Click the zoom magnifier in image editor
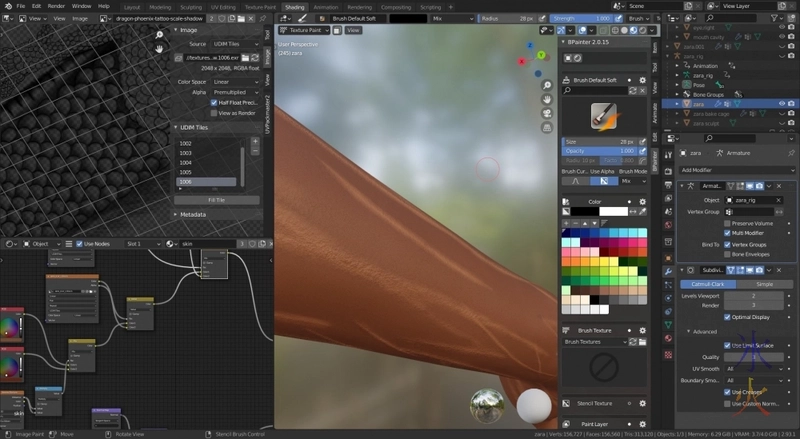Screen dimensions: 800x439 [x=159, y=35]
